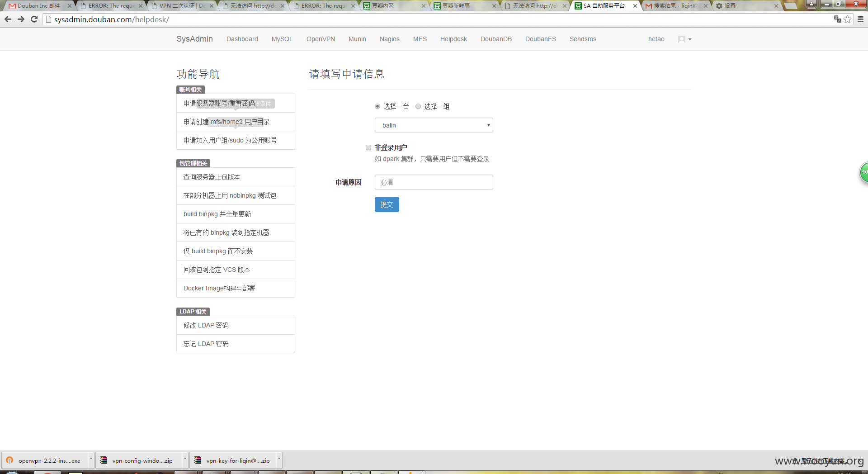Expand options for vpn-config zip download

[x=185, y=460]
